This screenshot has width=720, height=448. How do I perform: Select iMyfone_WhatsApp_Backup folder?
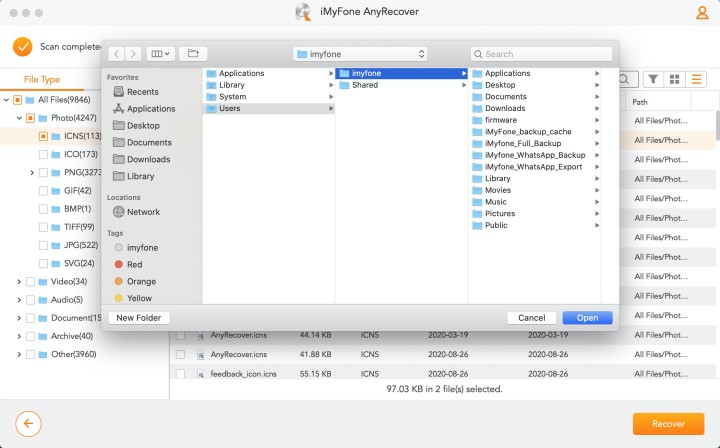pos(535,155)
